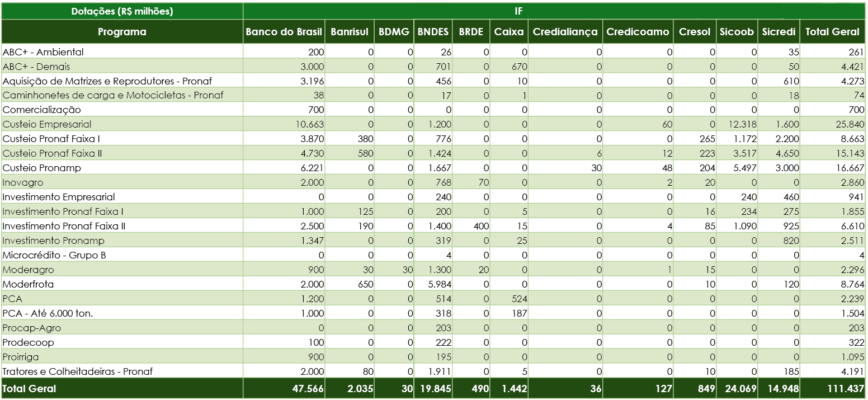Select the 'ABC+ - Demais' row label

36,67
